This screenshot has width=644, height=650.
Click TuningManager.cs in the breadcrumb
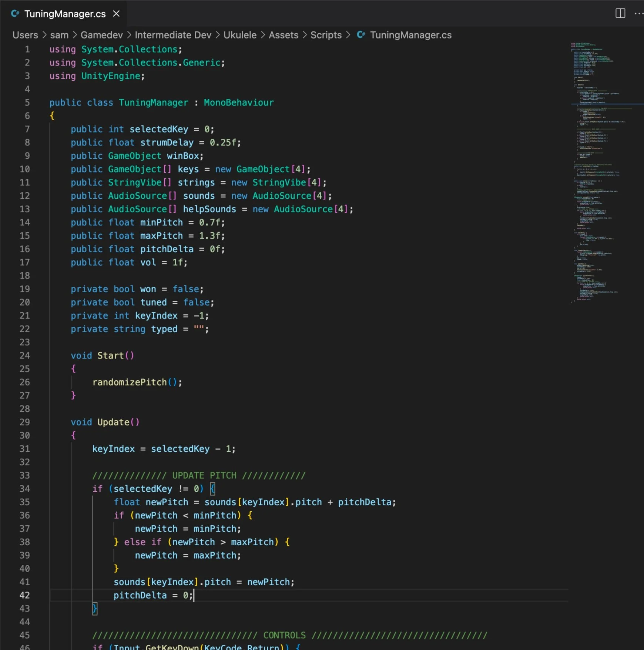point(411,35)
